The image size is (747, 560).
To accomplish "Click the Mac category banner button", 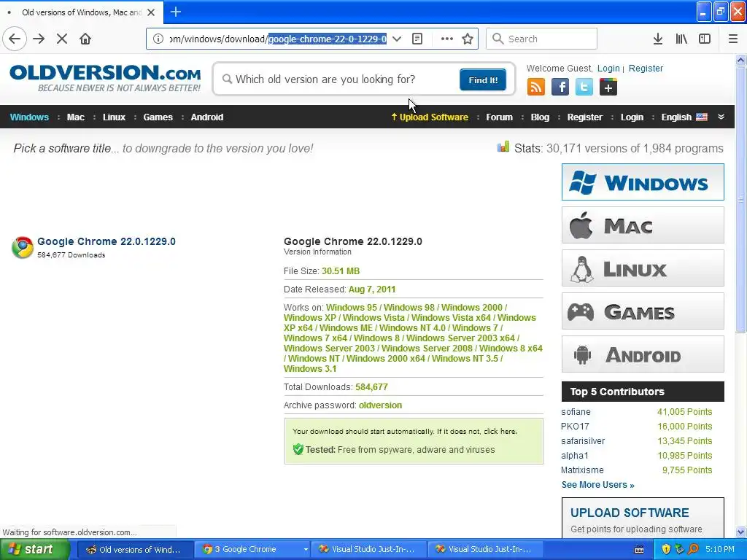I will [x=643, y=225].
